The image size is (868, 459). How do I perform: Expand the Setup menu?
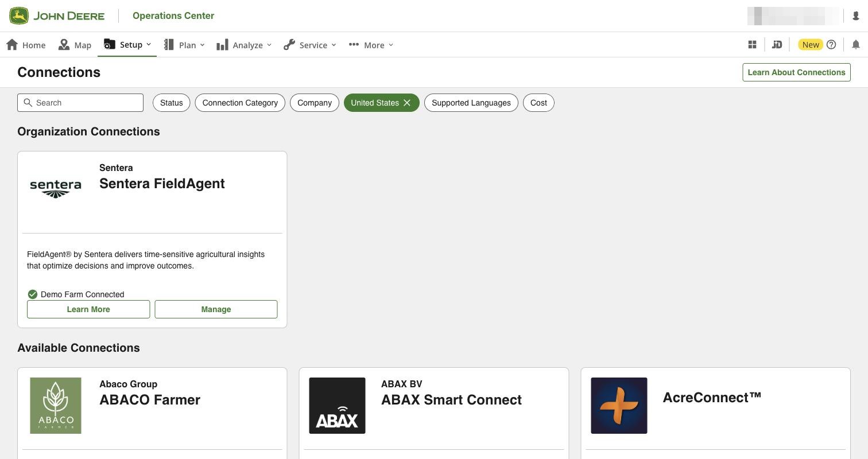[x=127, y=45]
